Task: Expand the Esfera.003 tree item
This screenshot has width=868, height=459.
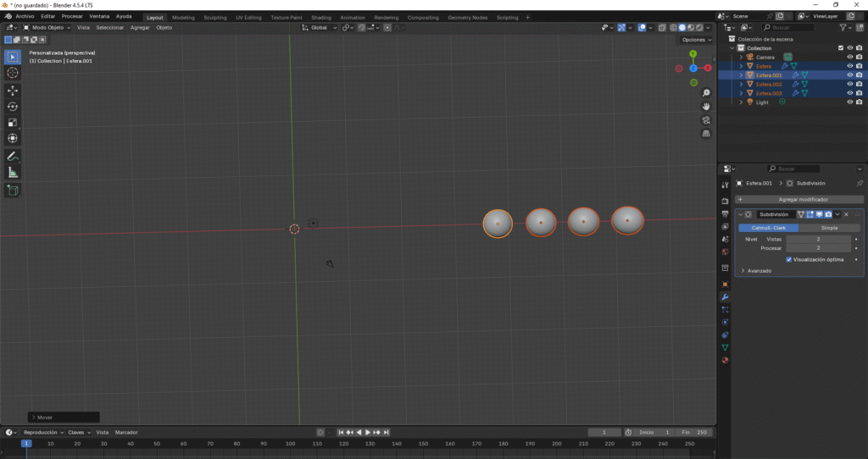Action: (741, 93)
